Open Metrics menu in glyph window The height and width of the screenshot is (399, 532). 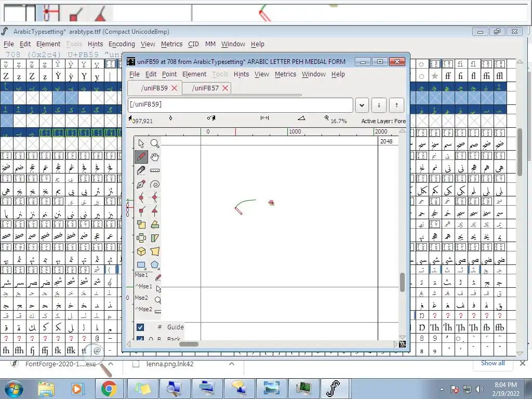(x=285, y=74)
